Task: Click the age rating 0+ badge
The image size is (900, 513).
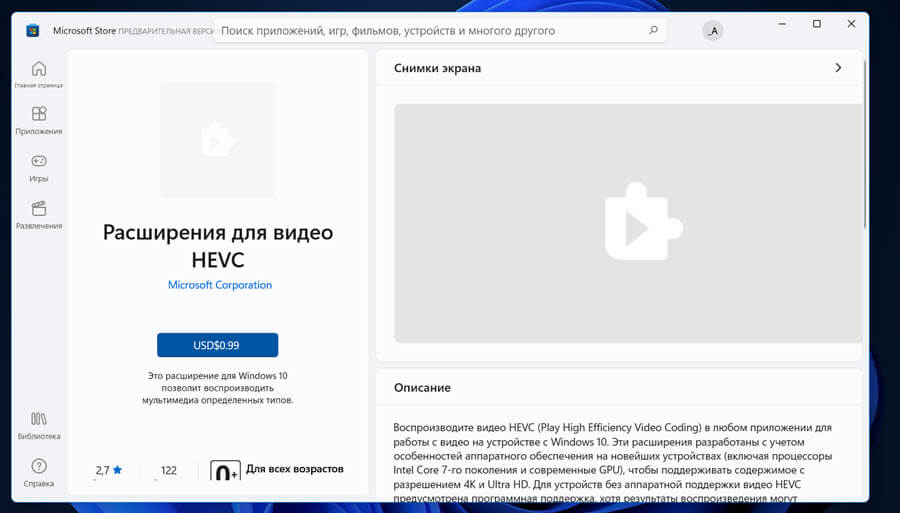Action: pos(225,470)
